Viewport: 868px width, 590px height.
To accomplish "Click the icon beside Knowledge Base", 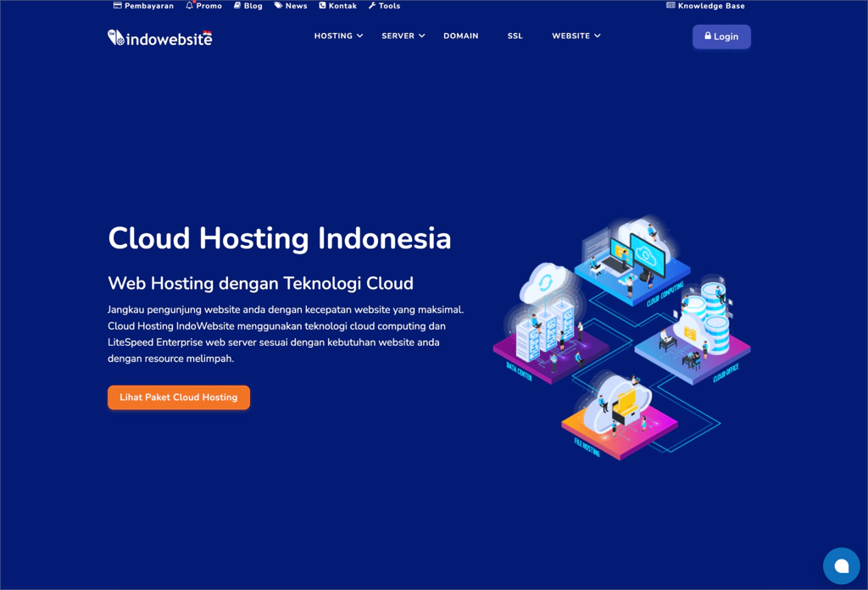I will [x=670, y=6].
